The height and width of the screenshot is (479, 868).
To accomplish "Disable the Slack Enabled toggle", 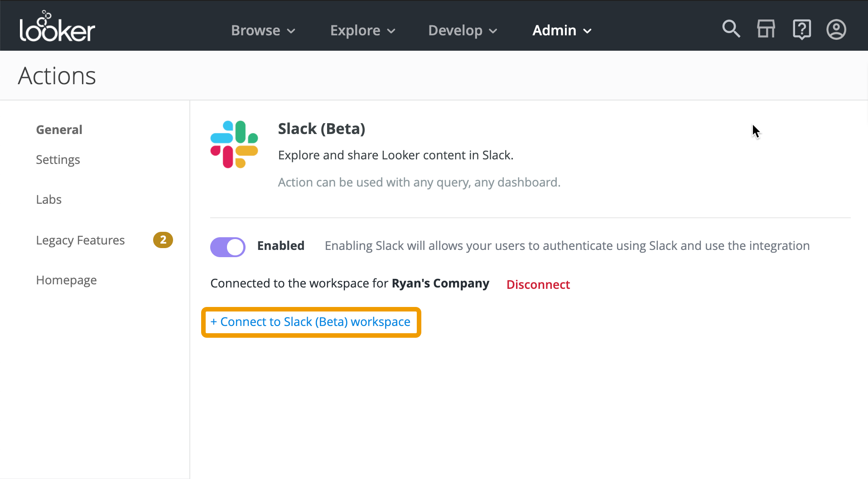I will (x=228, y=247).
